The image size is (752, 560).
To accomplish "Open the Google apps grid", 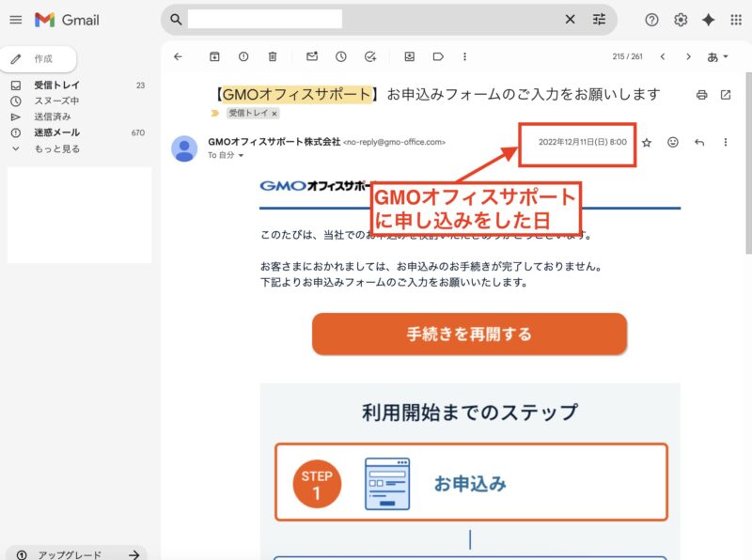I will tap(736, 20).
